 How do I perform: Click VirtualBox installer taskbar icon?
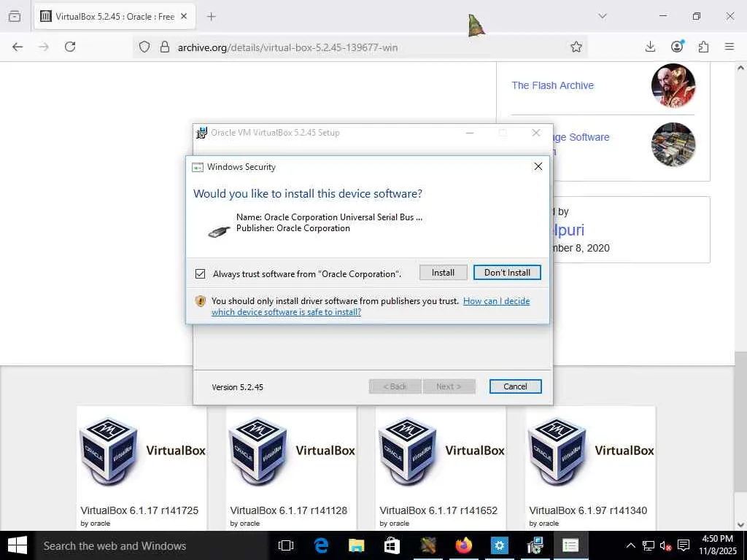535,545
